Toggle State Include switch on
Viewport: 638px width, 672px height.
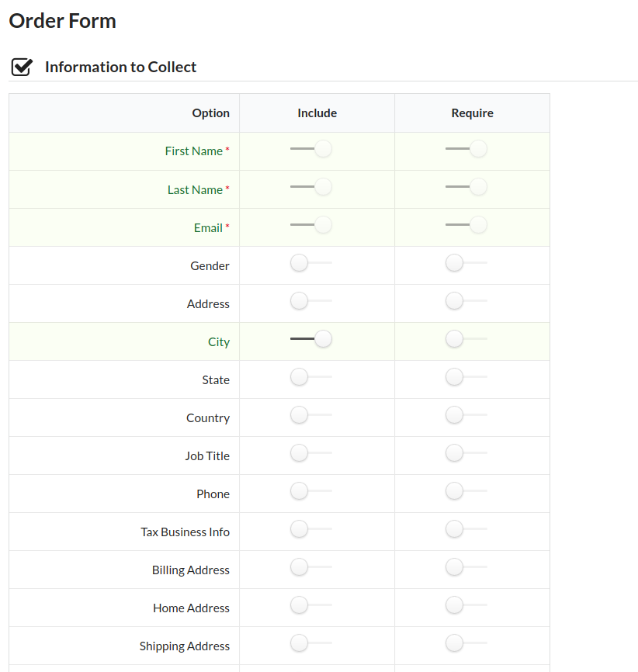(x=311, y=377)
